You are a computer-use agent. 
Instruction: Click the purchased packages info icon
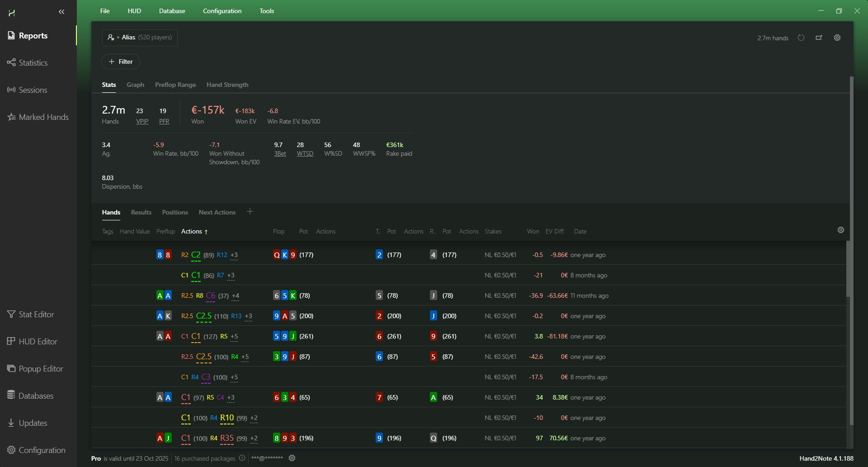(242, 458)
